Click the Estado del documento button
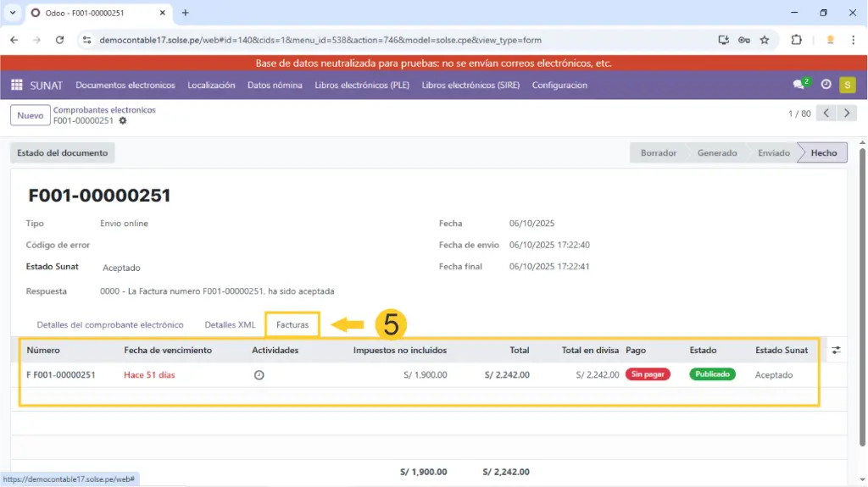Image resolution: width=868 pixels, height=487 pixels. [x=62, y=153]
